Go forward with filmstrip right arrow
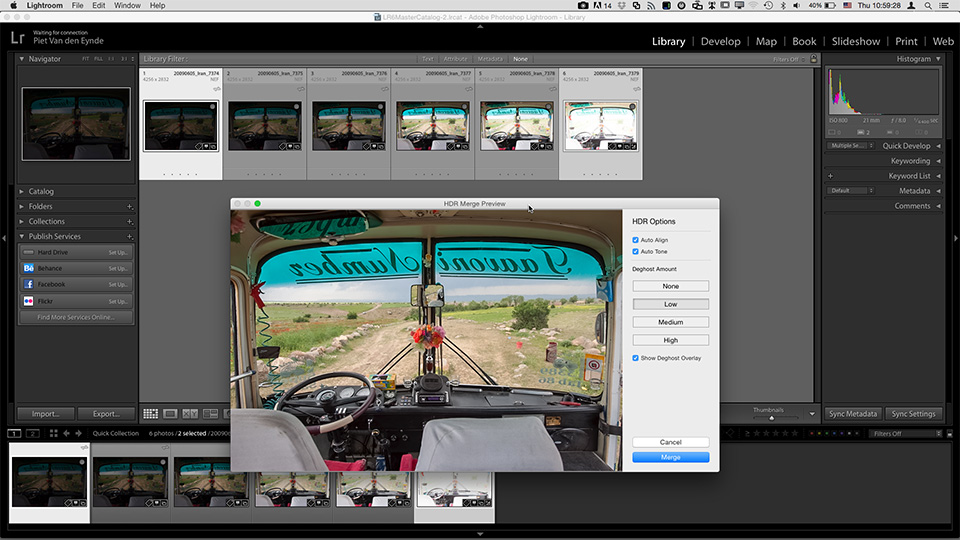Viewport: 960px width, 540px height. (x=78, y=433)
